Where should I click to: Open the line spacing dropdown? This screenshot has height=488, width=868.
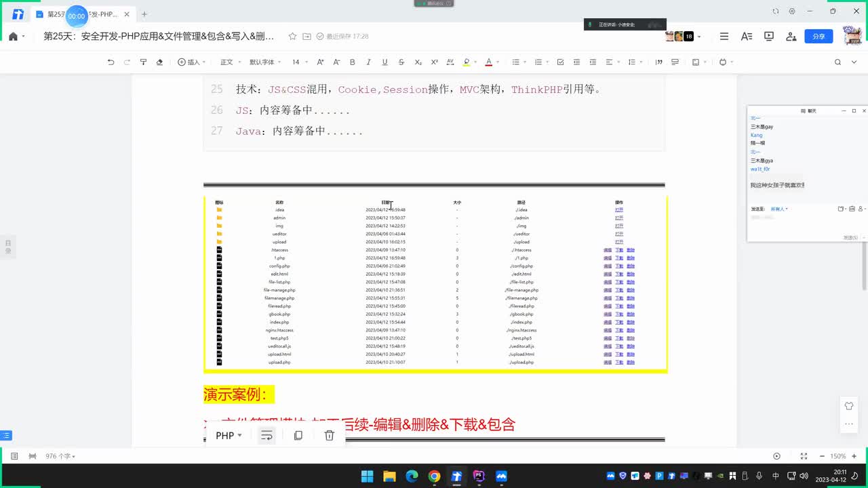pos(635,62)
